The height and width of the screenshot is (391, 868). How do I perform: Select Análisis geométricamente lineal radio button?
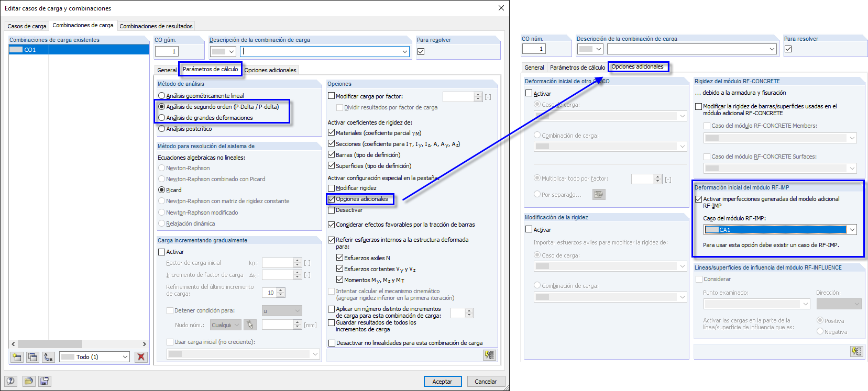pos(162,96)
